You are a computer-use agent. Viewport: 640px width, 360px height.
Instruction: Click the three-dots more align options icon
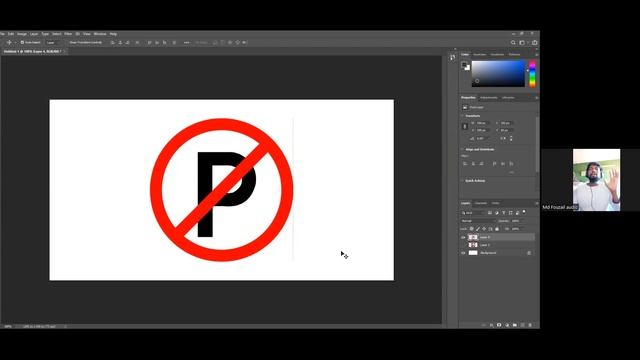(187, 42)
